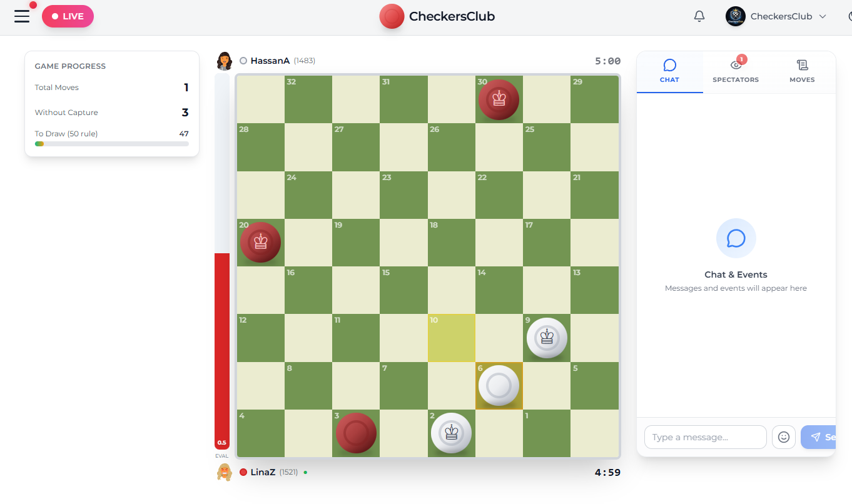
Task: Click HassanA's color indicator circle
Action: (x=243, y=60)
